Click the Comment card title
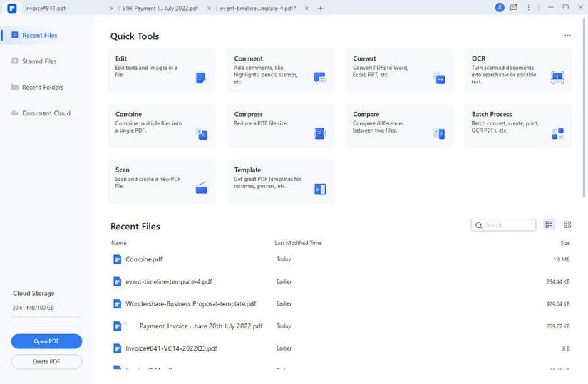588x384 pixels. [x=248, y=58]
